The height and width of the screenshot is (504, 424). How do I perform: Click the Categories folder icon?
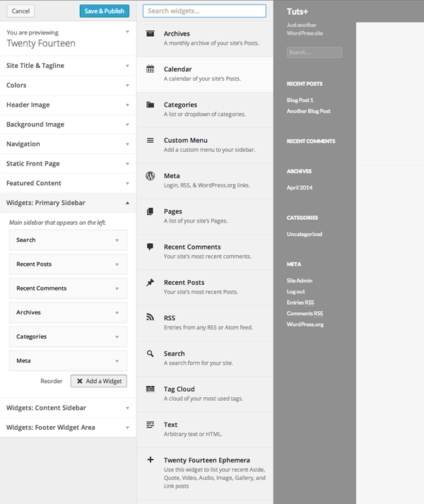click(x=150, y=105)
